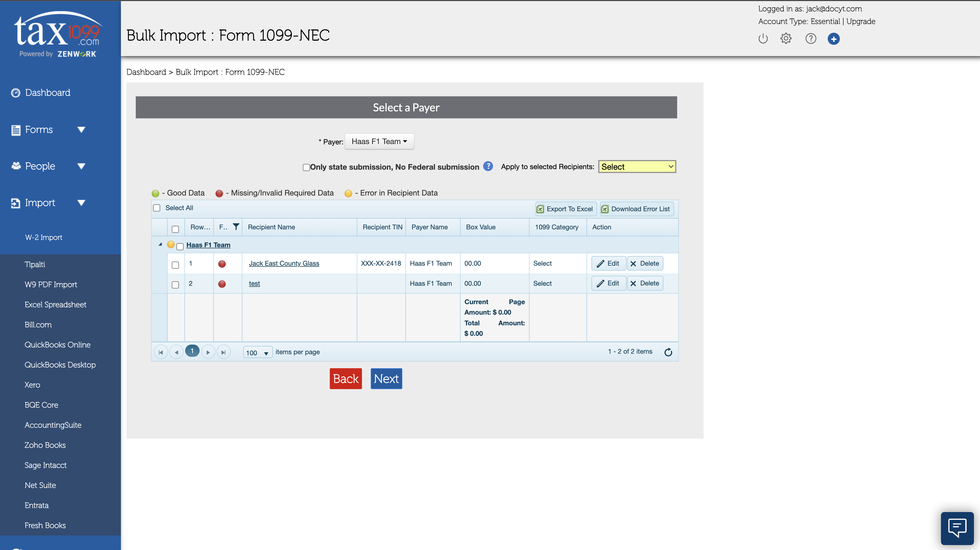Click the grid refresh icon
The width and height of the screenshot is (980, 550).
[x=668, y=352]
